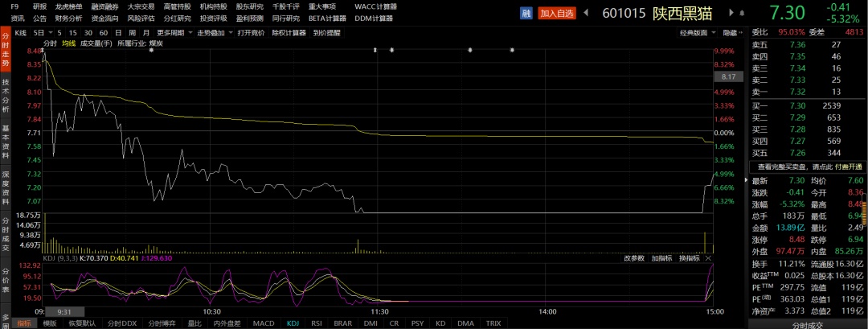Select the 指标 bottom tab
Viewport: 868px width, 329px height.
(23, 323)
